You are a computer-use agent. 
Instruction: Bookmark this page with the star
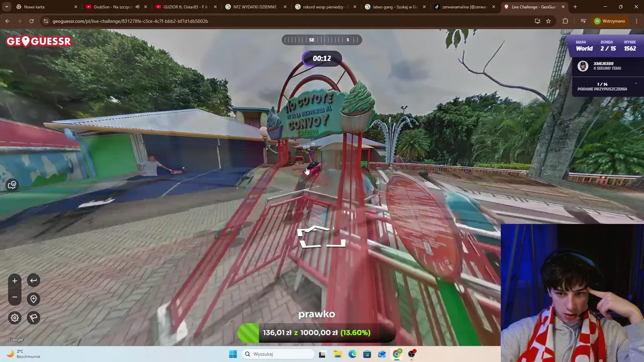[548, 21]
